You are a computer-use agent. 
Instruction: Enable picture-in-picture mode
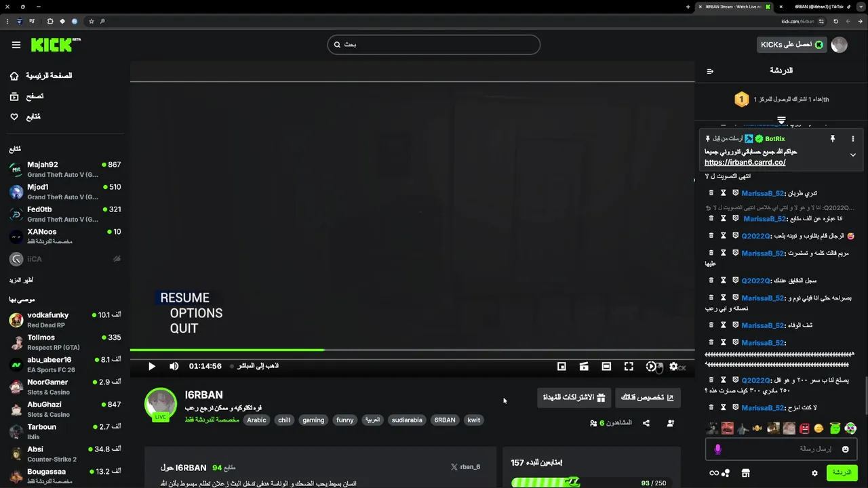pos(561,366)
